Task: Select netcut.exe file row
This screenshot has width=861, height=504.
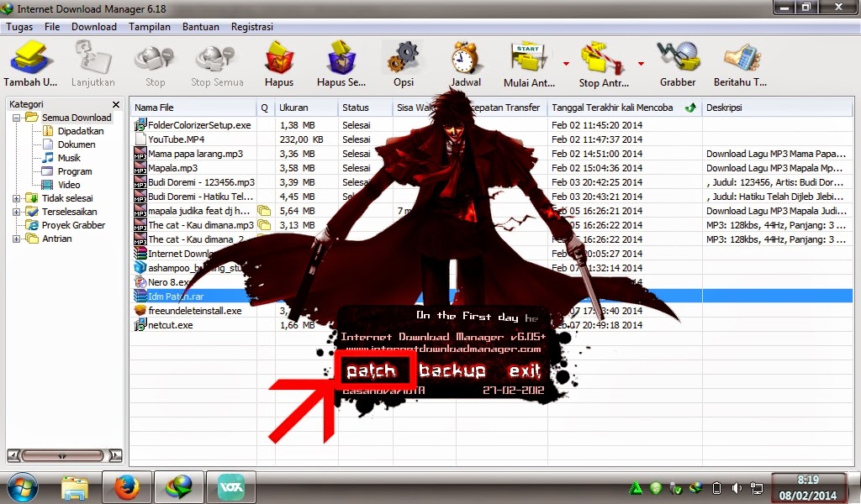Action: click(x=492, y=325)
